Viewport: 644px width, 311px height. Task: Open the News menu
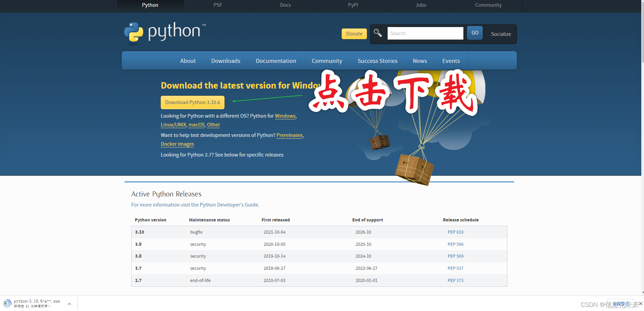coord(420,61)
